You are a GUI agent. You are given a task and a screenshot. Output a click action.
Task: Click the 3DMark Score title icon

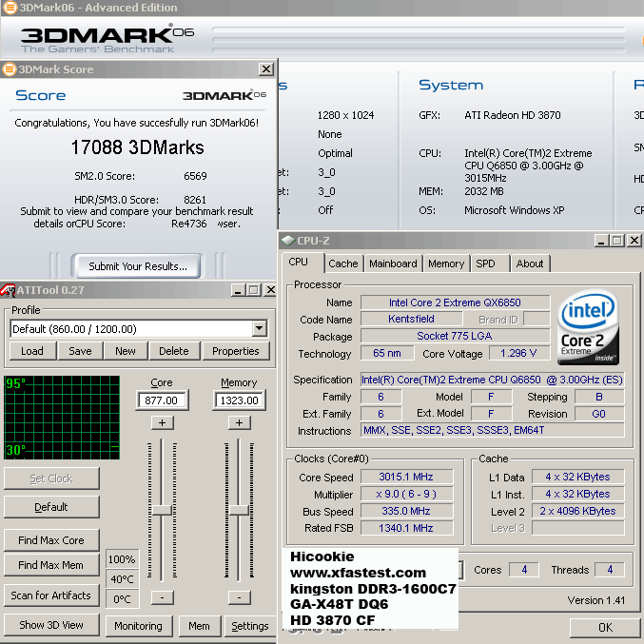coord(9,69)
